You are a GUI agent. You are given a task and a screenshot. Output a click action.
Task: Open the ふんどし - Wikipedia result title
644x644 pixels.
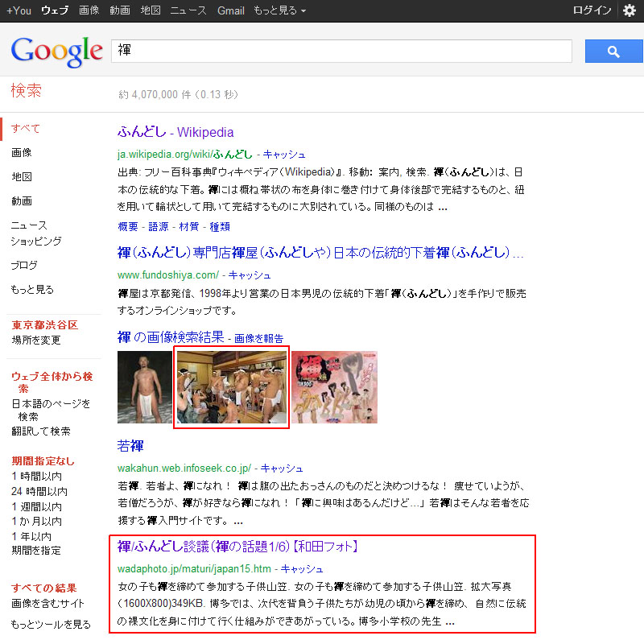pyautogui.click(x=175, y=132)
